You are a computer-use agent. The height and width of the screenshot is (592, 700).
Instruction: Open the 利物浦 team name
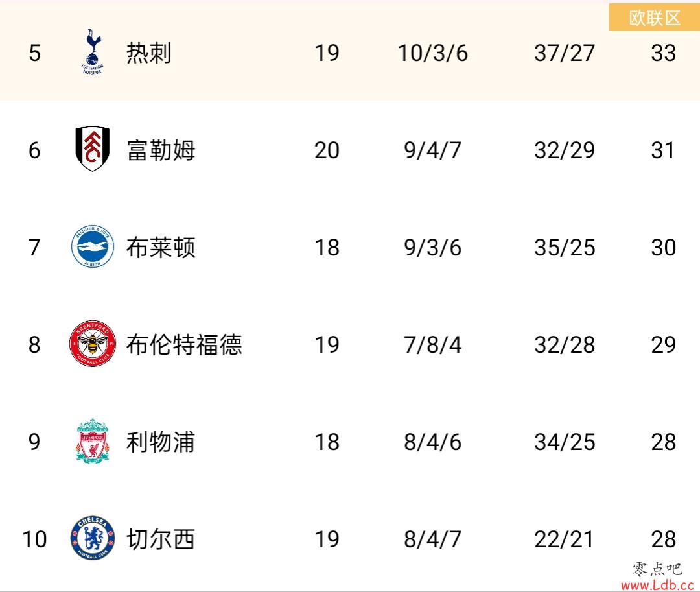pyautogui.click(x=161, y=442)
